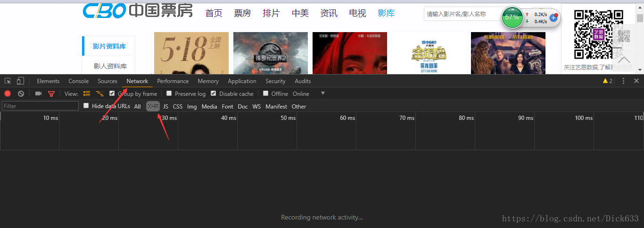
Task: Click the back-to-top arrow button
Action: (x=624, y=59)
